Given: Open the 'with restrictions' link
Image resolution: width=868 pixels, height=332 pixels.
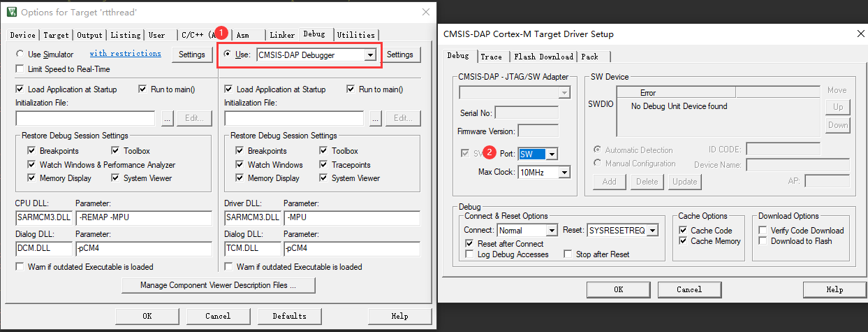Looking at the screenshot, I should pyautogui.click(x=125, y=54).
